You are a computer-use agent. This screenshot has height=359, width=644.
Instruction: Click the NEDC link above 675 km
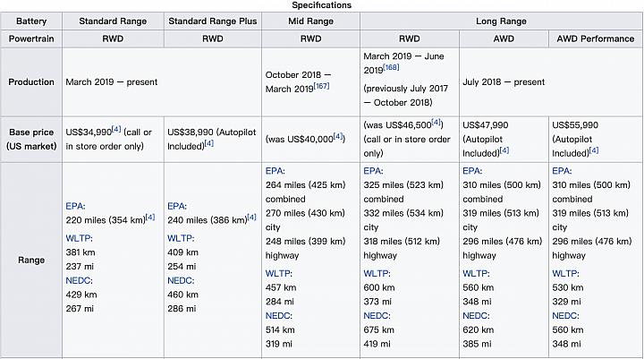[x=376, y=316]
